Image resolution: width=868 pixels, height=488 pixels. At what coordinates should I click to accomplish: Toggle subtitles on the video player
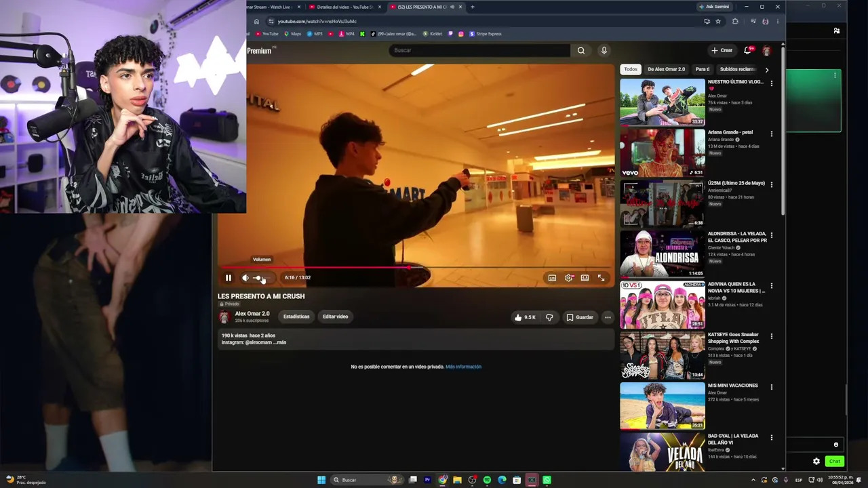[552, 278]
